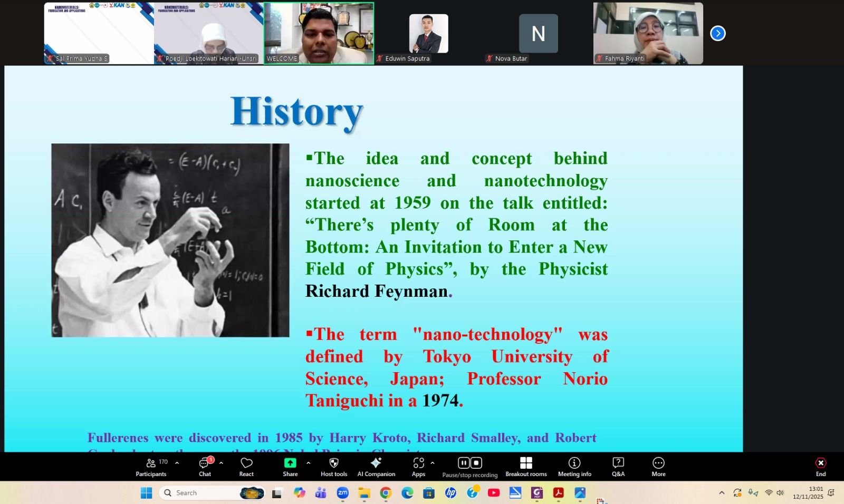
Task: Stop the meeting recording
Action: 476,463
